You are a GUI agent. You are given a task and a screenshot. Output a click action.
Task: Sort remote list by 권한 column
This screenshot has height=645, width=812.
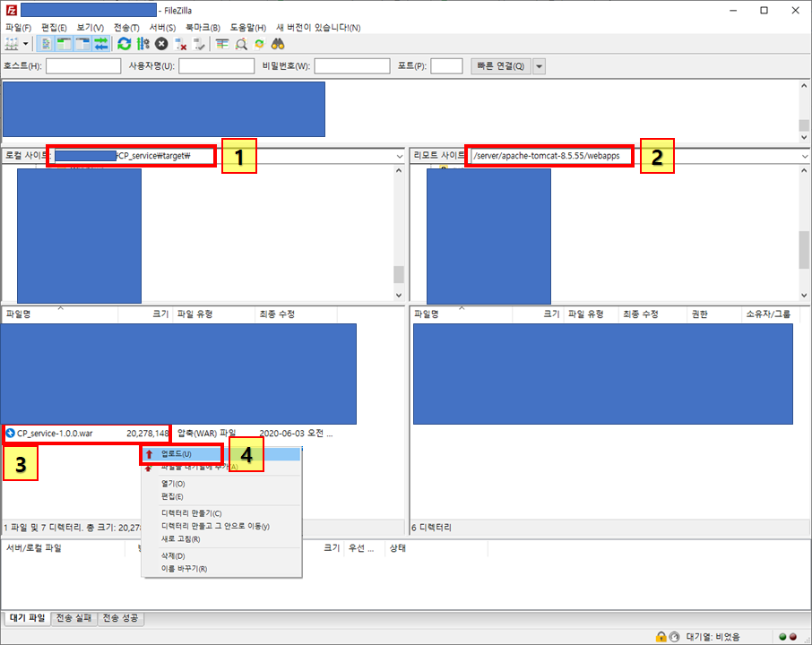pos(714,314)
